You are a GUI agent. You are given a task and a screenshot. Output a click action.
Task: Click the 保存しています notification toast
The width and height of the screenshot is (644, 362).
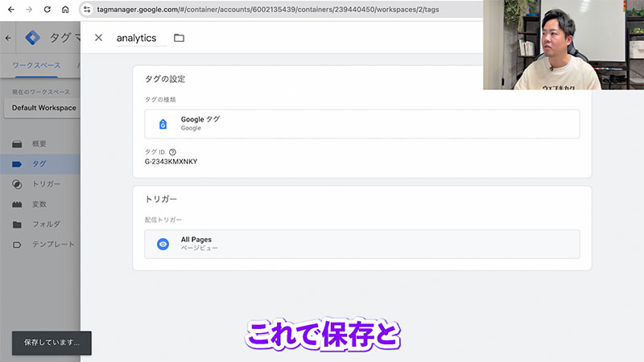coord(52,343)
